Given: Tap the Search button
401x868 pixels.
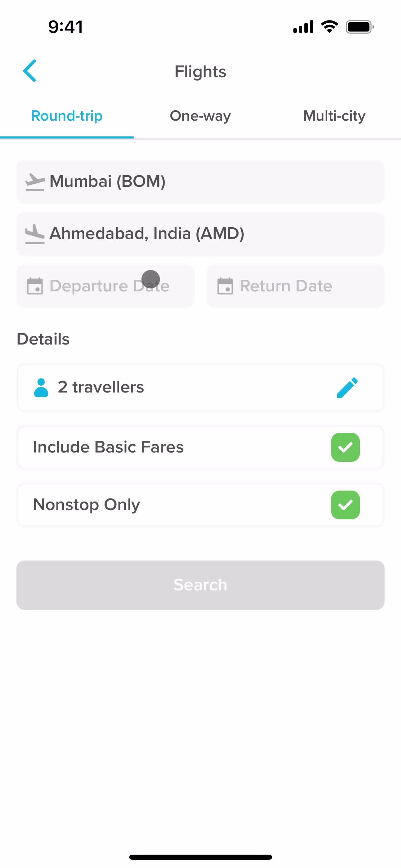Looking at the screenshot, I should [x=200, y=585].
